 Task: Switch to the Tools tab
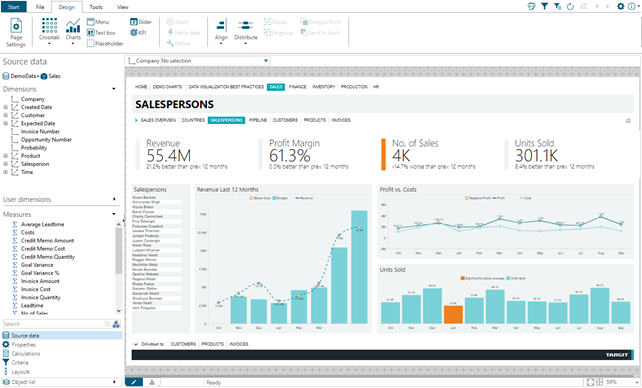click(x=96, y=7)
